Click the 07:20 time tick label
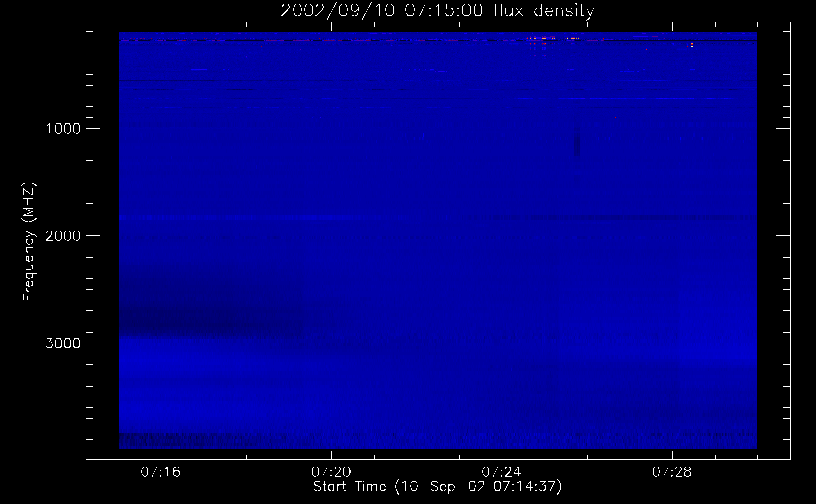816x504 pixels. pos(331,472)
